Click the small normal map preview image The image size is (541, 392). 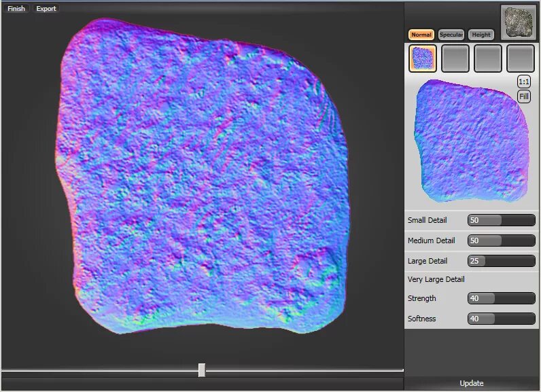tap(472, 141)
